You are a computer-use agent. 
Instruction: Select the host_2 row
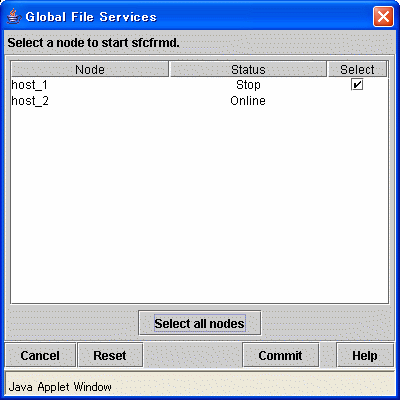[x=200, y=101]
